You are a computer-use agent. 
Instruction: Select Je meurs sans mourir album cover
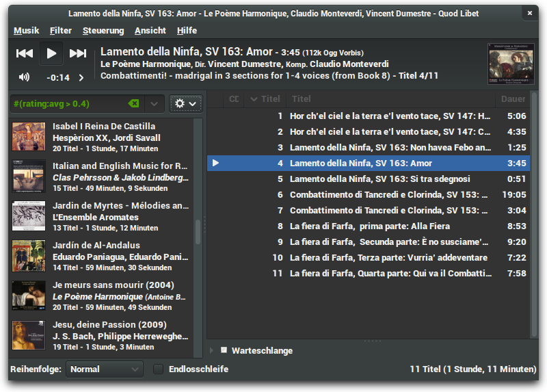[x=29, y=296]
